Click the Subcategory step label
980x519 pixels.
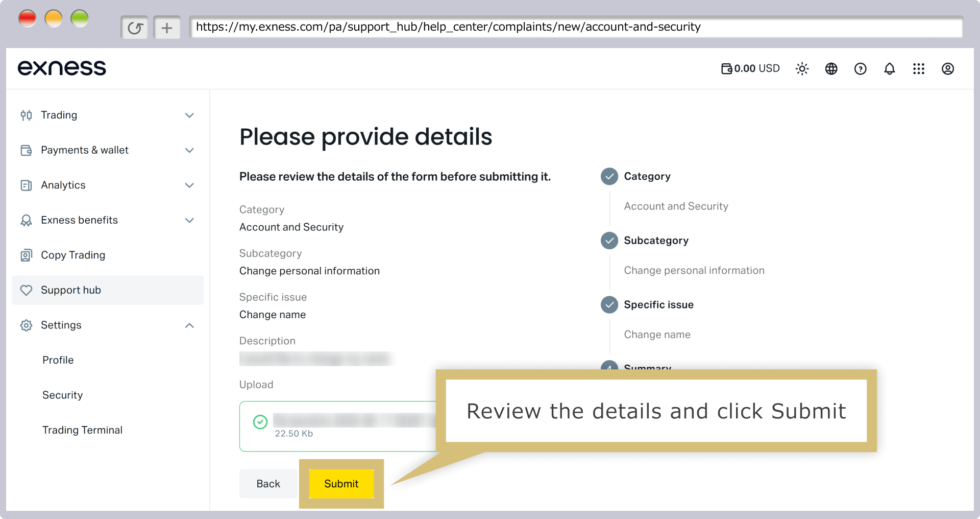(656, 241)
